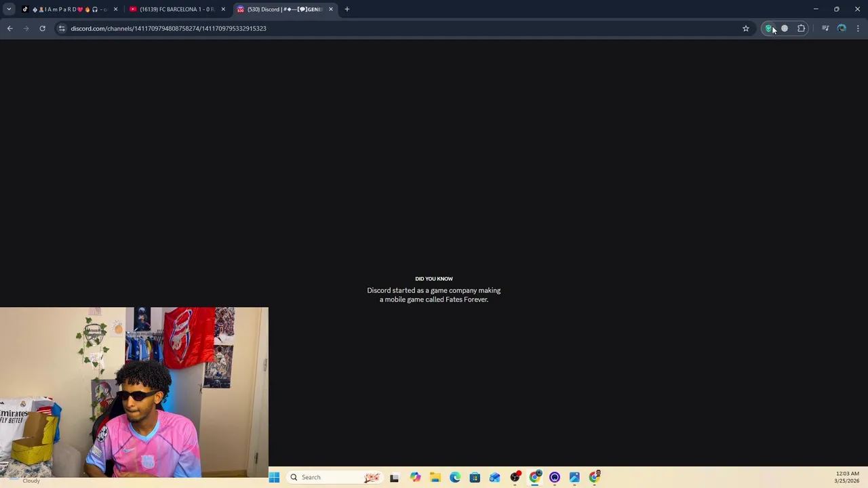Screen dimensions: 868x488
Task: Click the webcam overlay video thumbnail
Action: coord(134,392)
